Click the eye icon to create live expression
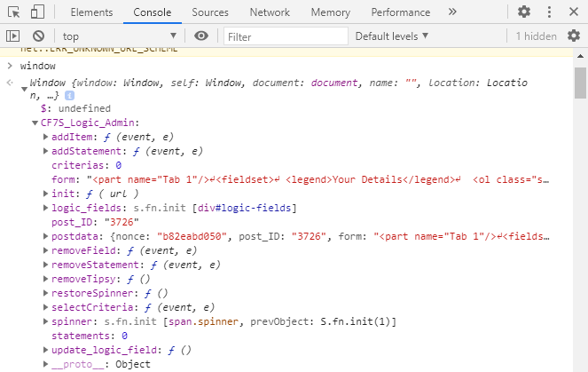 click(x=201, y=36)
